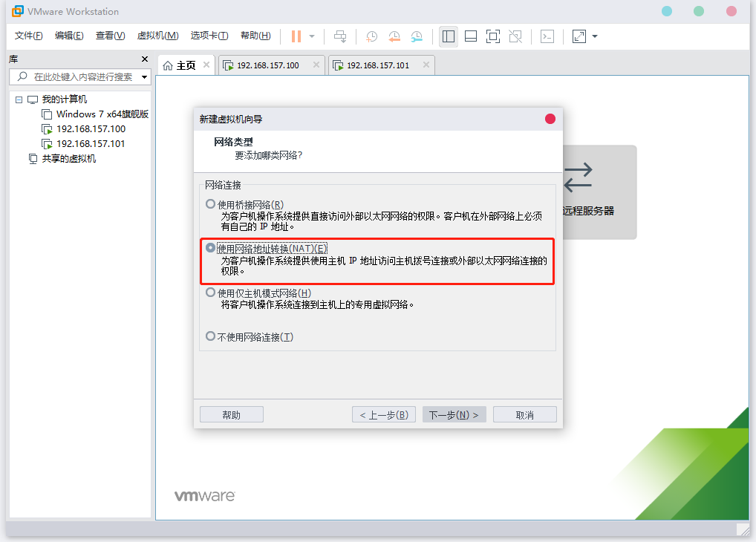Open the 帮助(H) menu
Screen dimensions: 756x542
click(x=255, y=36)
